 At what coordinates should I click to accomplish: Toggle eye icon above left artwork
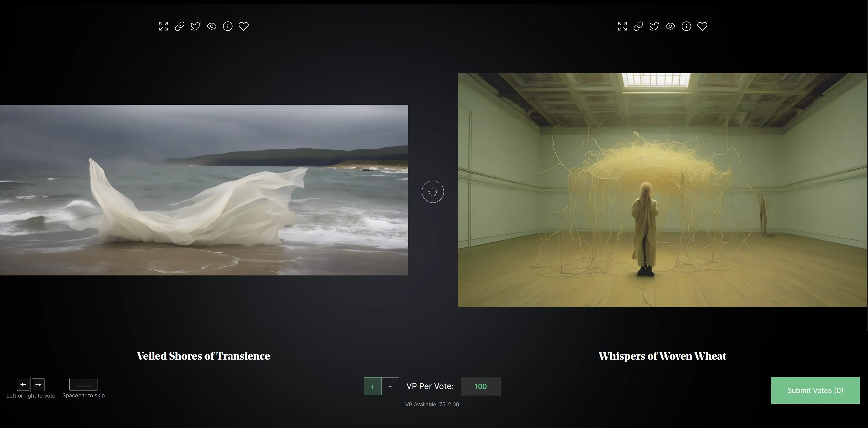coord(212,26)
